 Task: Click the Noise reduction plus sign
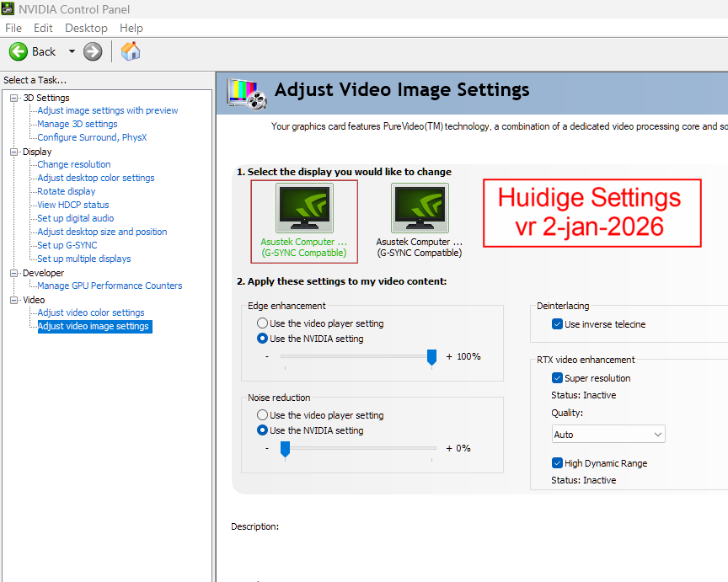pyautogui.click(x=449, y=448)
